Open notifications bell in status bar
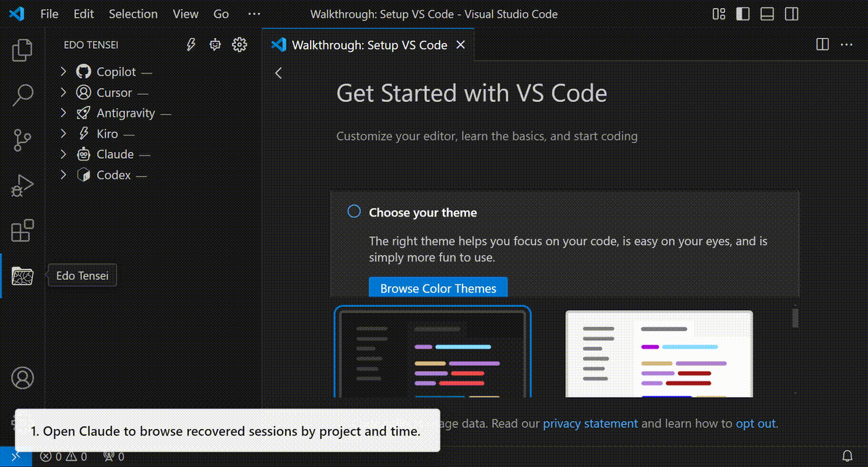868x467 pixels. pos(848,456)
